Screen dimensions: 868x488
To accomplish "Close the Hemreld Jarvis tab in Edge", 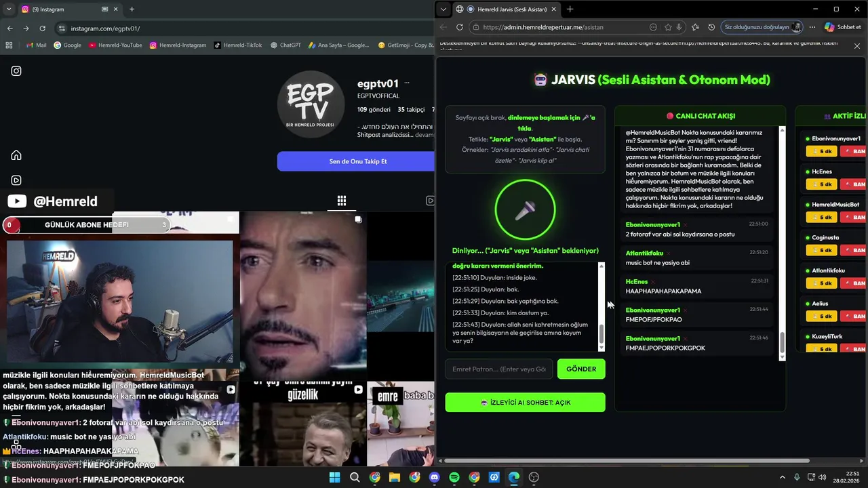I will point(553,9).
